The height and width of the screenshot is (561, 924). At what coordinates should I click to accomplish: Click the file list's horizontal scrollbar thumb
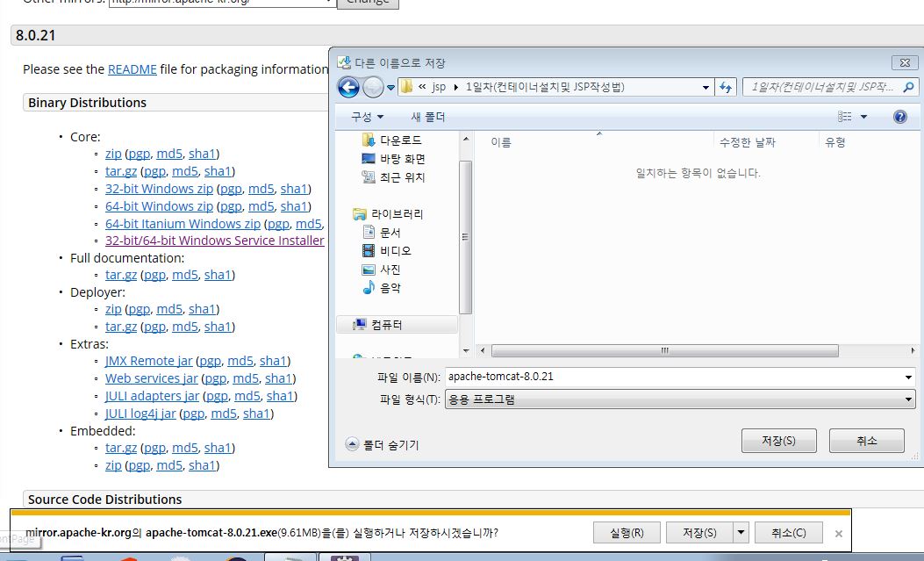tap(665, 350)
